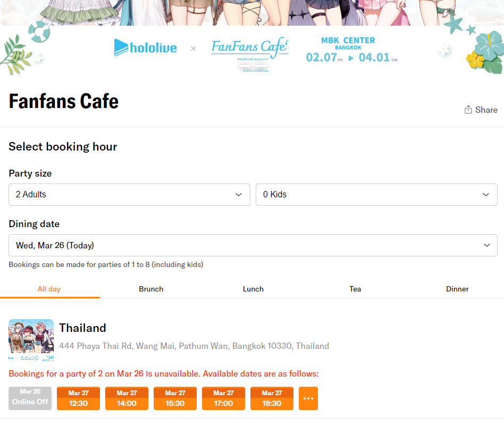Click the hololive logo in the banner

coord(145,48)
